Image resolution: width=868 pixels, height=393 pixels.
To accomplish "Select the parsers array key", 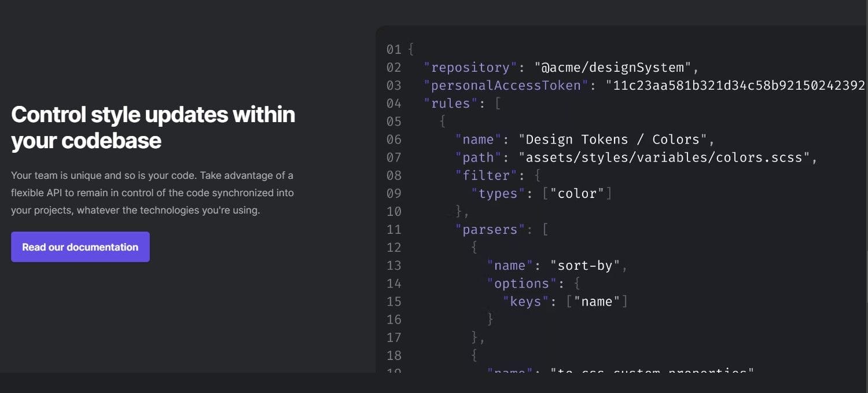I will pyautogui.click(x=489, y=229).
